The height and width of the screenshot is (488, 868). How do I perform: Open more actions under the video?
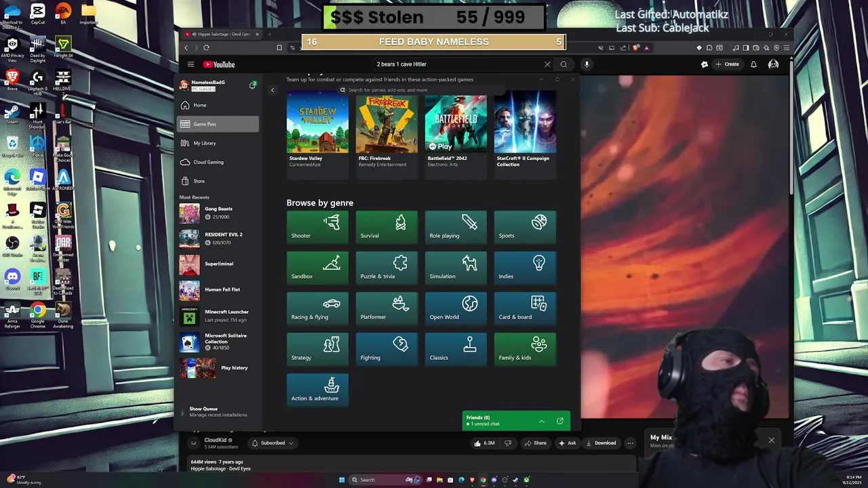pos(630,443)
